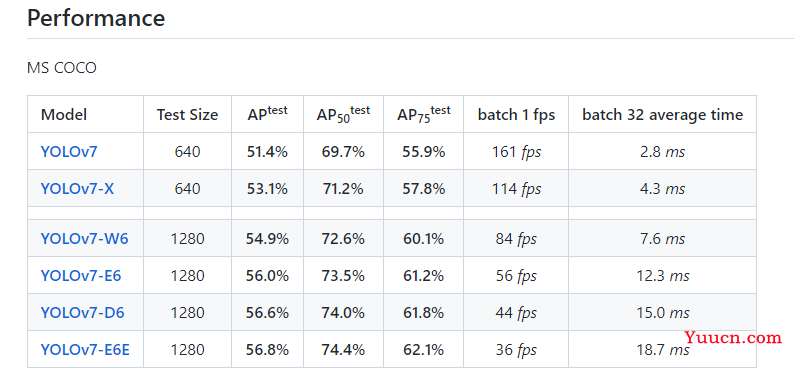
Task: Click the 12.3 ms cell for YOLOv7-E6
Action: coord(662,276)
